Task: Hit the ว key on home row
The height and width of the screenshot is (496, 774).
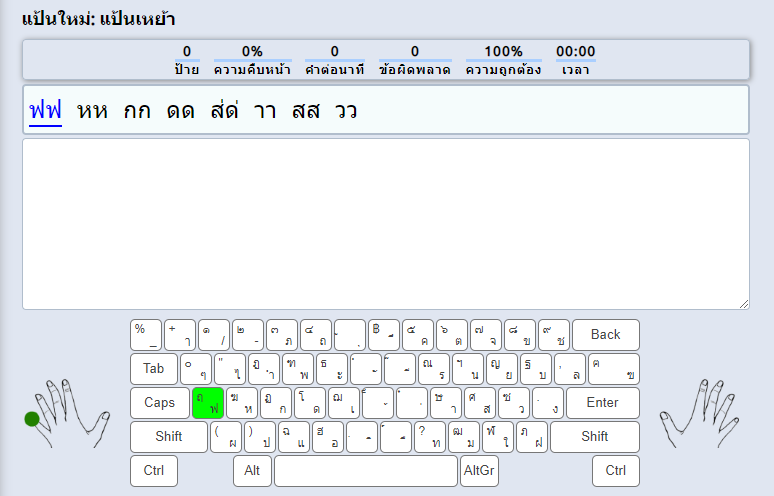Action: click(x=514, y=403)
